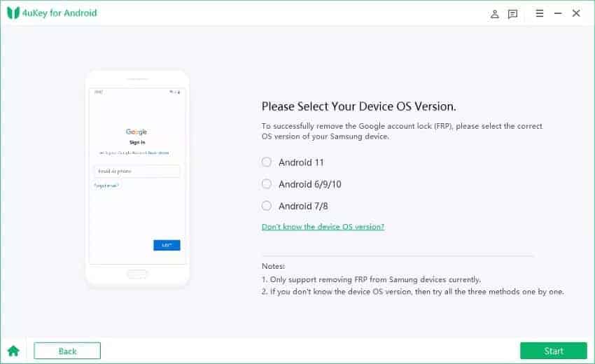Open the feedback message icon

[x=512, y=14]
